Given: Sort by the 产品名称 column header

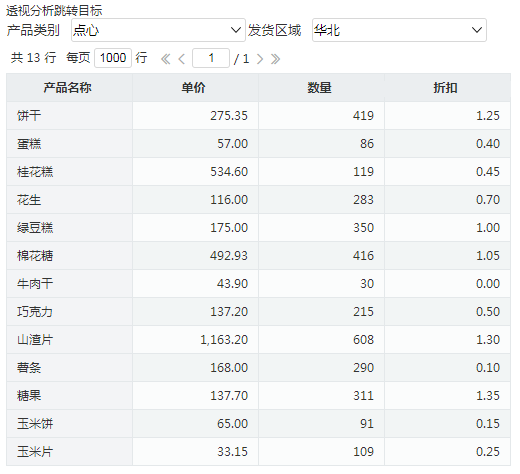Looking at the screenshot, I should 69,88.
